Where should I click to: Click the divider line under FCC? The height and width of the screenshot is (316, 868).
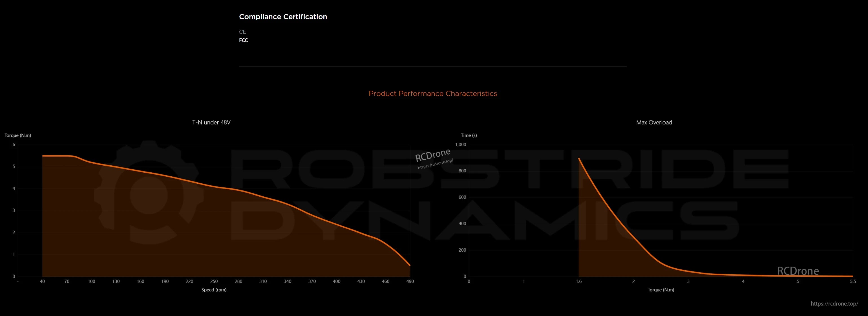[432, 67]
